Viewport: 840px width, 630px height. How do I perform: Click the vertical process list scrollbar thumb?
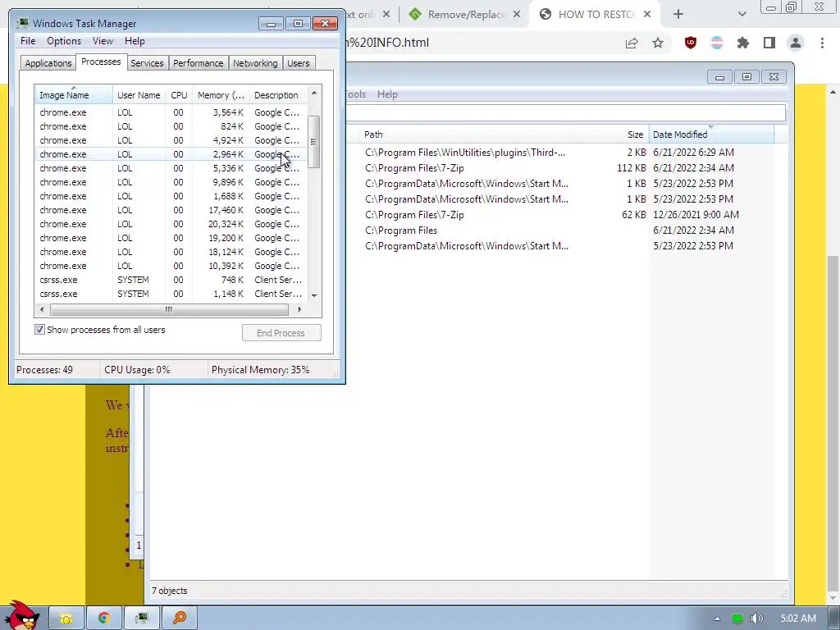pos(314,142)
